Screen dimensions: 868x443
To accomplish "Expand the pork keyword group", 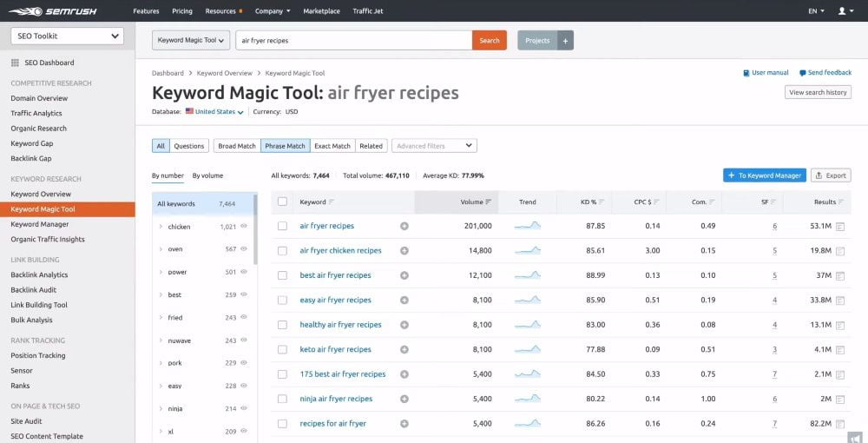I will point(161,363).
